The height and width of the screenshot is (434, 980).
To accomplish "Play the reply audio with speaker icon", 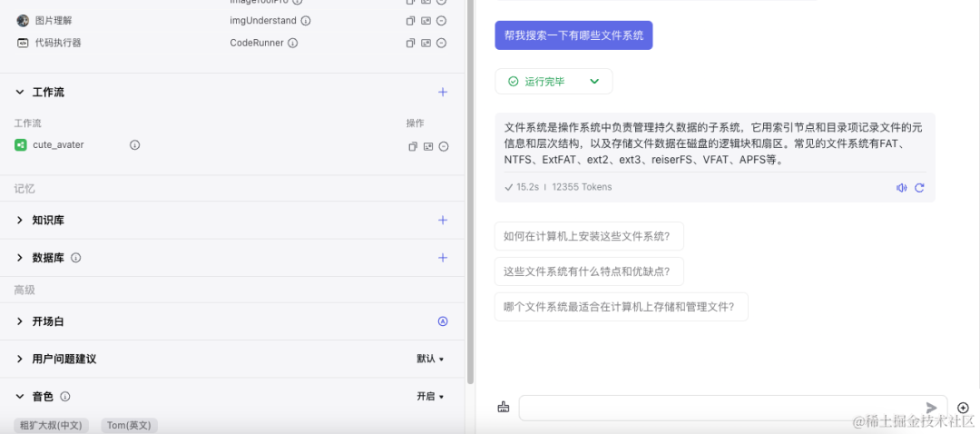I will tap(901, 188).
